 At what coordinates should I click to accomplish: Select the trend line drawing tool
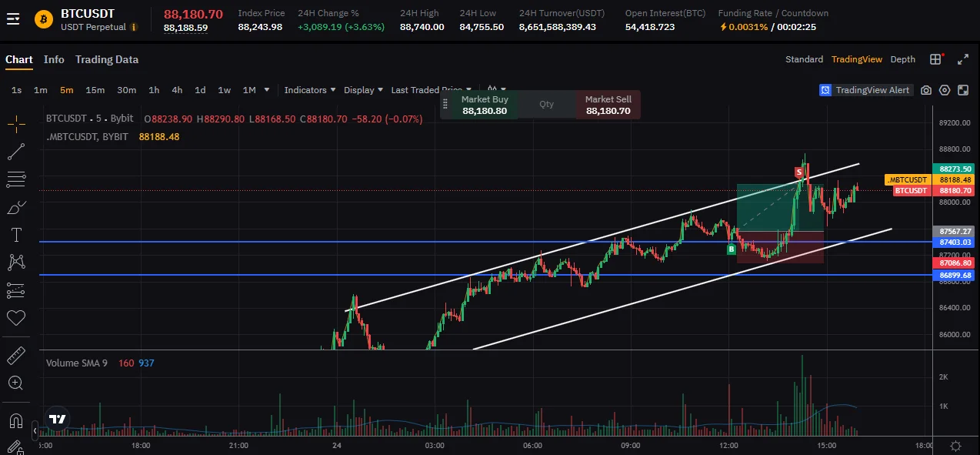(16, 152)
